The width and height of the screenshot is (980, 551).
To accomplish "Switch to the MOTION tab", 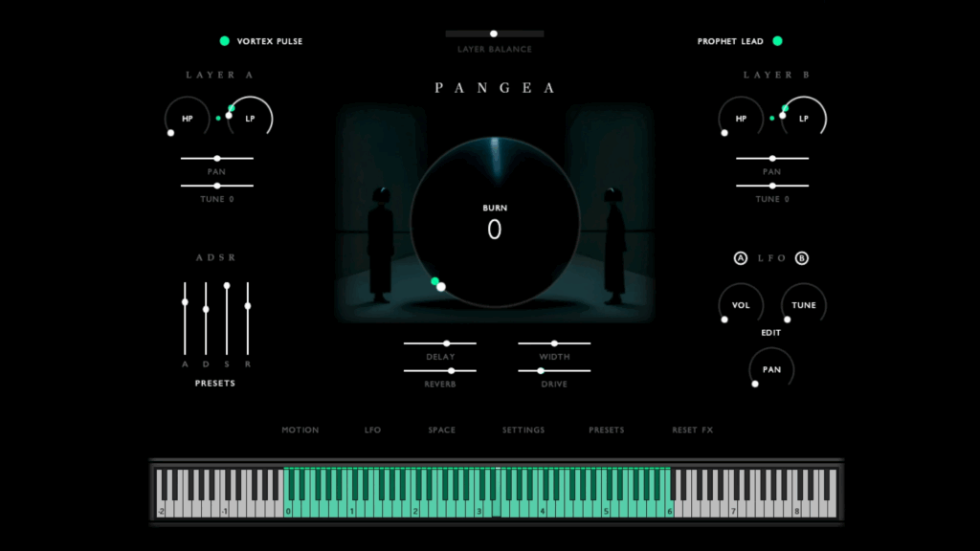I will (x=301, y=430).
